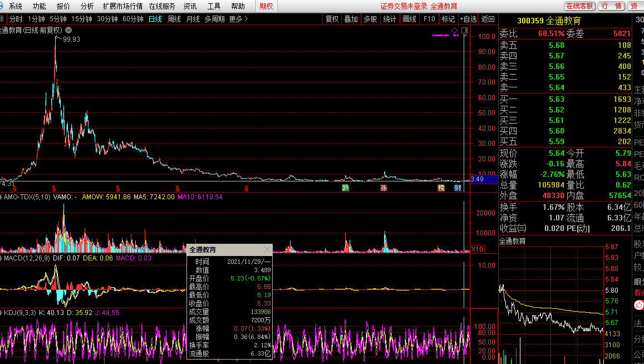Click the 证券交易未登录 login status text

click(404, 6)
